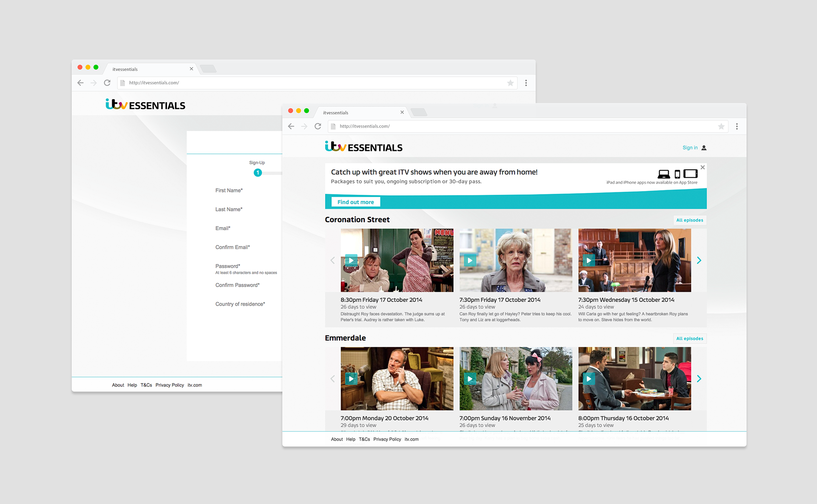Click T&Cs link in front window footer
The width and height of the screenshot is (817, 504).
point(364,439)
